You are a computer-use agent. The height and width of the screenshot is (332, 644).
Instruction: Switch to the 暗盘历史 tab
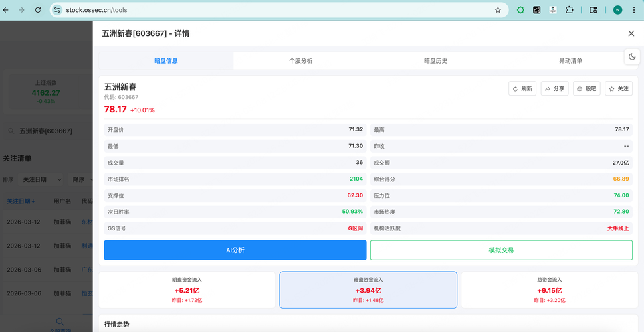[435, 60]
